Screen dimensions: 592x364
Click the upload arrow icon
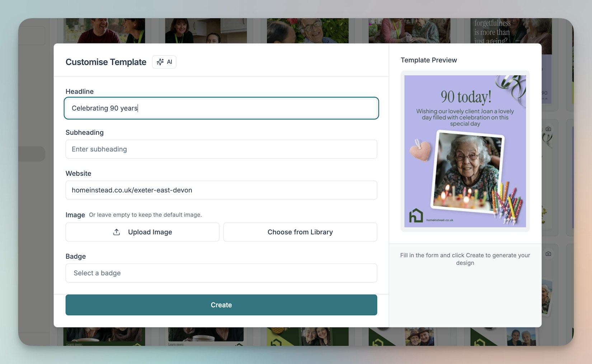coord(117,232)
